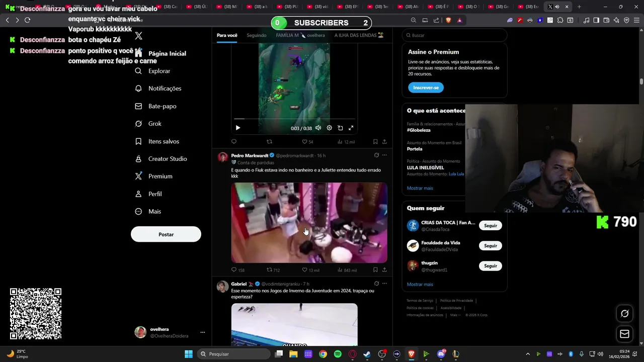The height and width of the screenshot is (362, 644).
Task: Open Notificações bell in sidebar
Action: click(158, 88)
